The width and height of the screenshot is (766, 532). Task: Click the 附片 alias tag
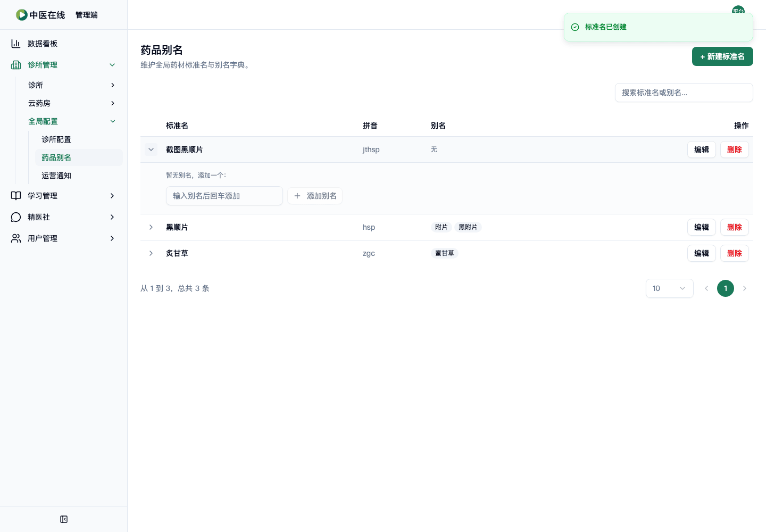(x=442, y=227)
